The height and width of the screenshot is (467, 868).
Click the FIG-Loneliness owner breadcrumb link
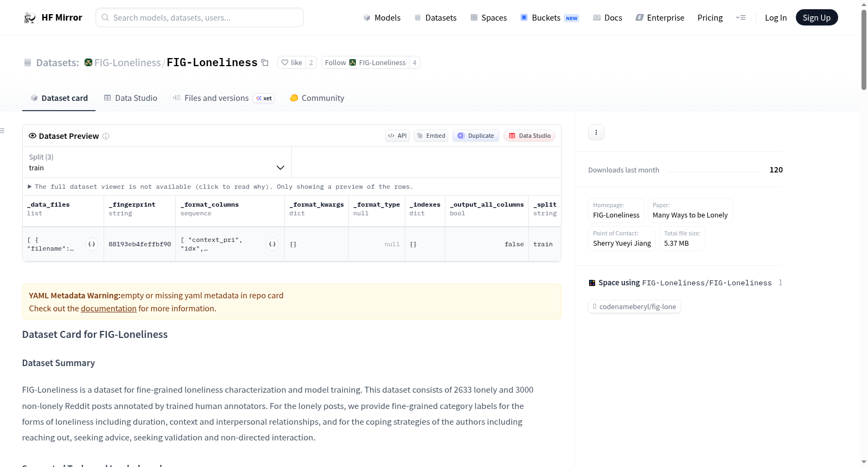click(127, 62)
